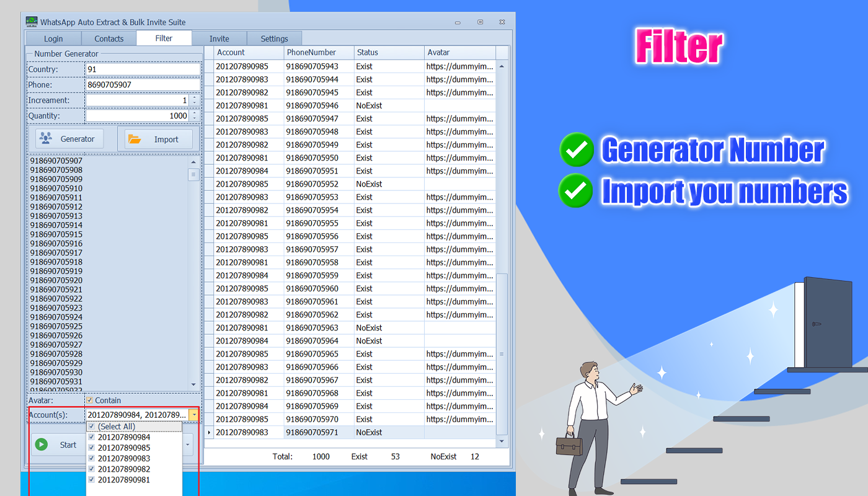The image size is (868, 496).
Task: Click the Import button with folder icon
Action: point(159,139)
